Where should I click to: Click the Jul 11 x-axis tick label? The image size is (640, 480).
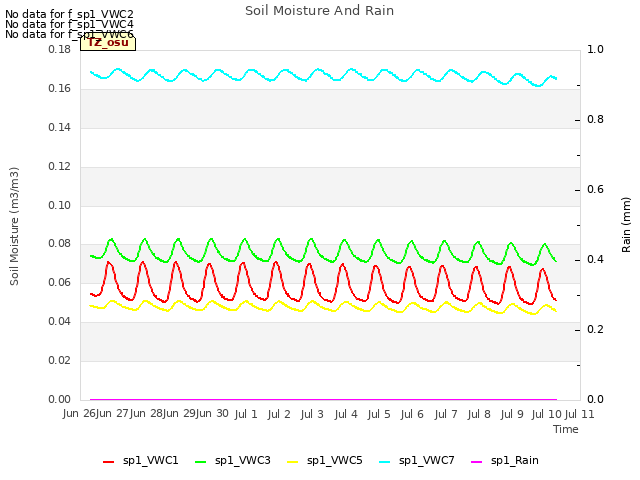[579, 414]
